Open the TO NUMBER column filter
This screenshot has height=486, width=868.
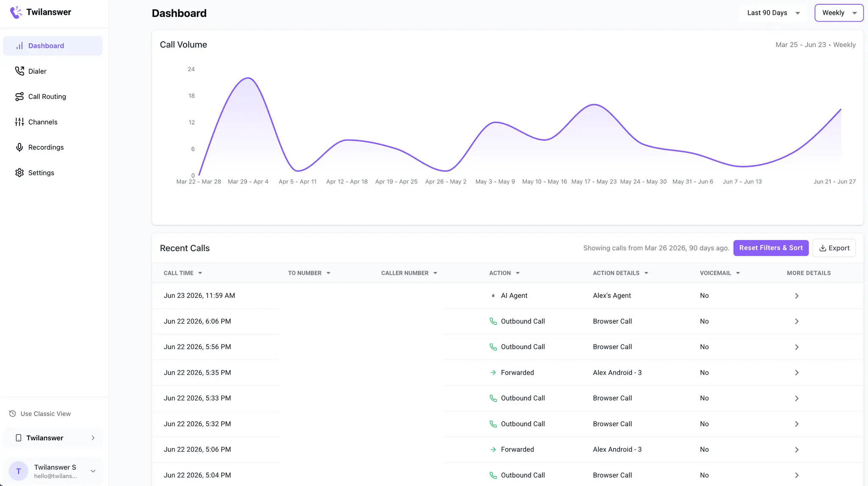pyautogui.click(x=328, y=273)
